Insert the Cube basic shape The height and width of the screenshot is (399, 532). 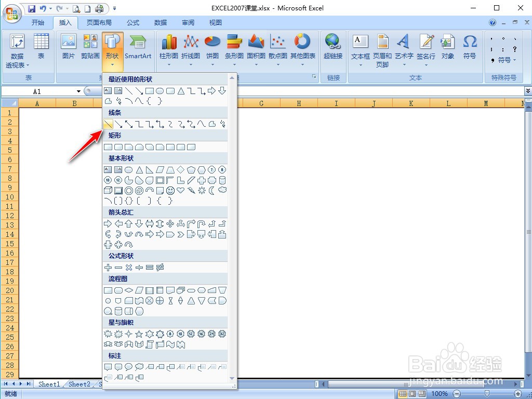[x=108, y=191]
